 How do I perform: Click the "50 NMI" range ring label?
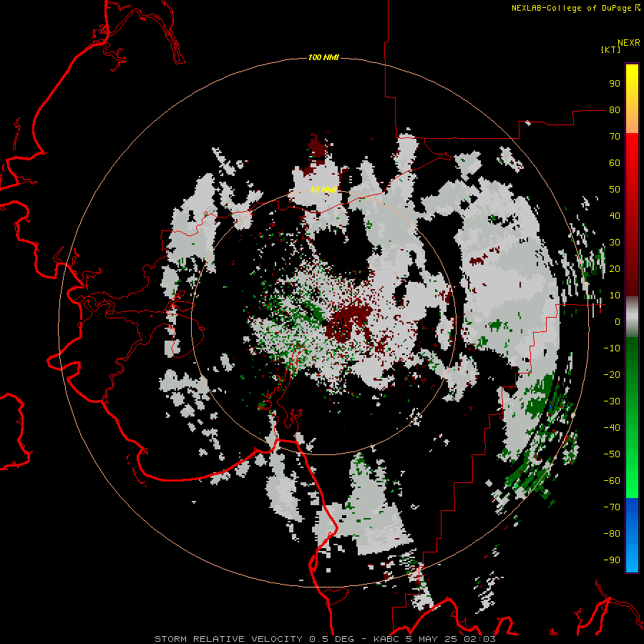[323, 190]
